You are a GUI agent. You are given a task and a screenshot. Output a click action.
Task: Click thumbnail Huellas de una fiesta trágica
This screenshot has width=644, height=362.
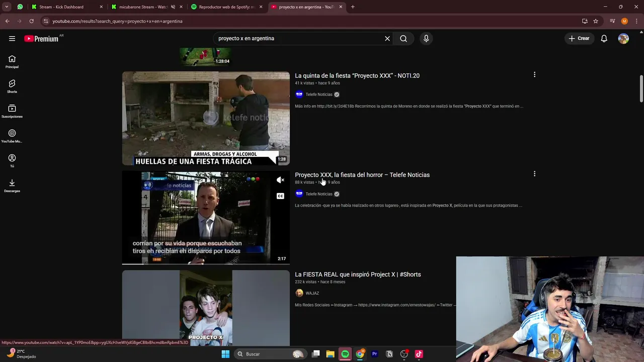[x=206, y=118]
